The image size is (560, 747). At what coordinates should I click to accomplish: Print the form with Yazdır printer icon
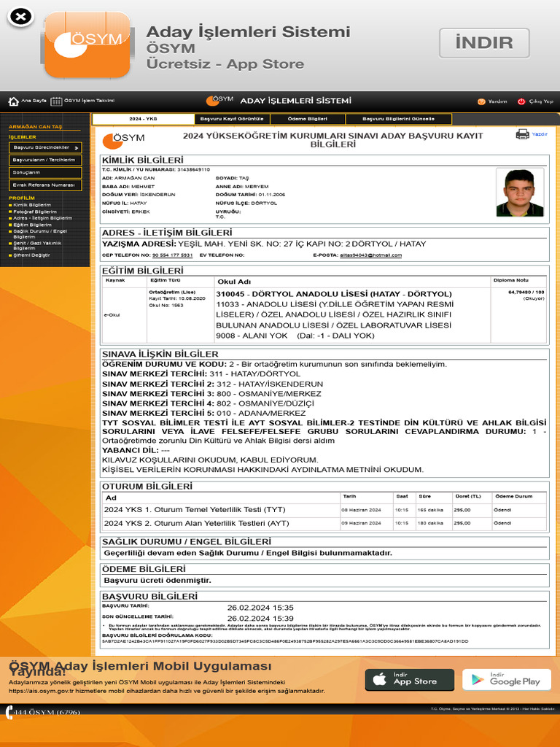[523, 134]
